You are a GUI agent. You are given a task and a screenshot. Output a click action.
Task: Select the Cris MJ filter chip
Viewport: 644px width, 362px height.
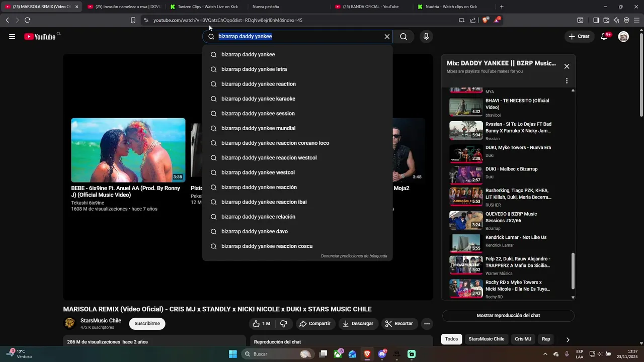point(523,339)
